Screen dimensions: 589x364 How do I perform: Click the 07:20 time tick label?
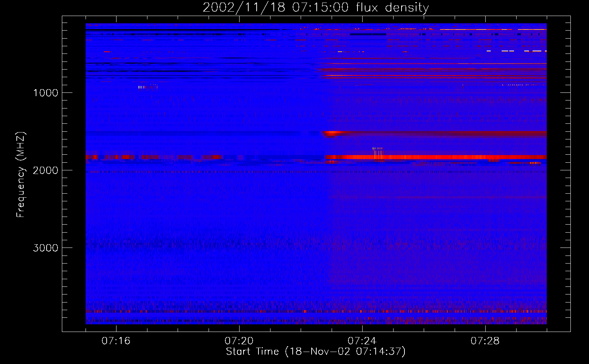click(x=239, y=341)
